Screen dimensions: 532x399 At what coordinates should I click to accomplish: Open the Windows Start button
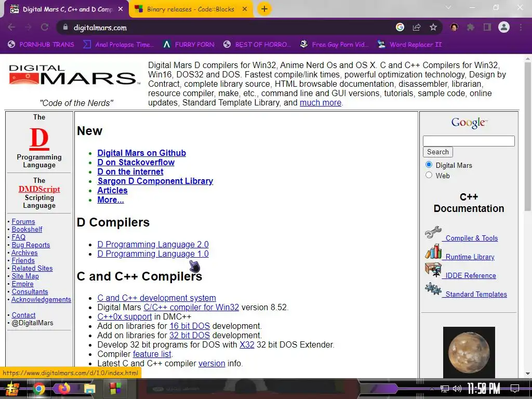pyautogui.click(x=12, y=389)
